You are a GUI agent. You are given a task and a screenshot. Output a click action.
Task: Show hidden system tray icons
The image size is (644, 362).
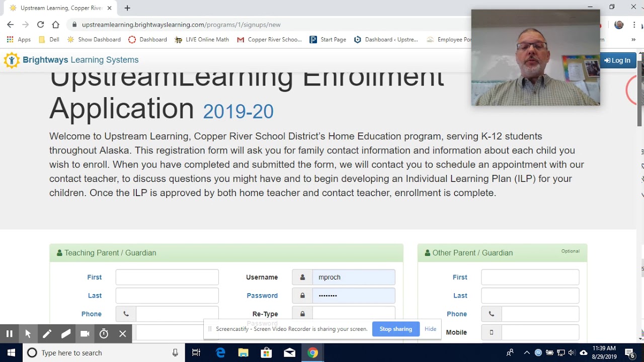527,353
